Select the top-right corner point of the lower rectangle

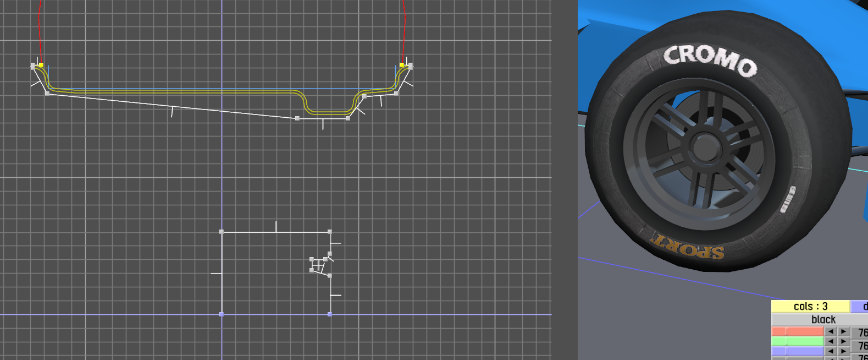pyautogui.click(x=330, y=232)
